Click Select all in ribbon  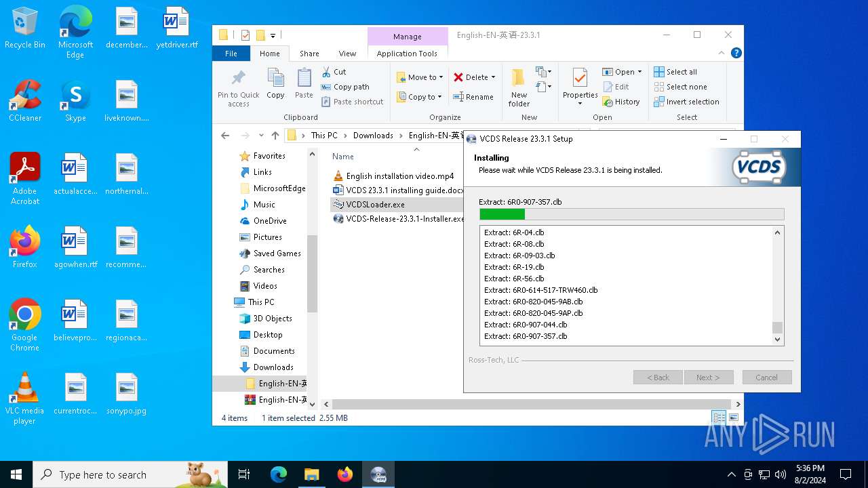(x=675, y=72)
